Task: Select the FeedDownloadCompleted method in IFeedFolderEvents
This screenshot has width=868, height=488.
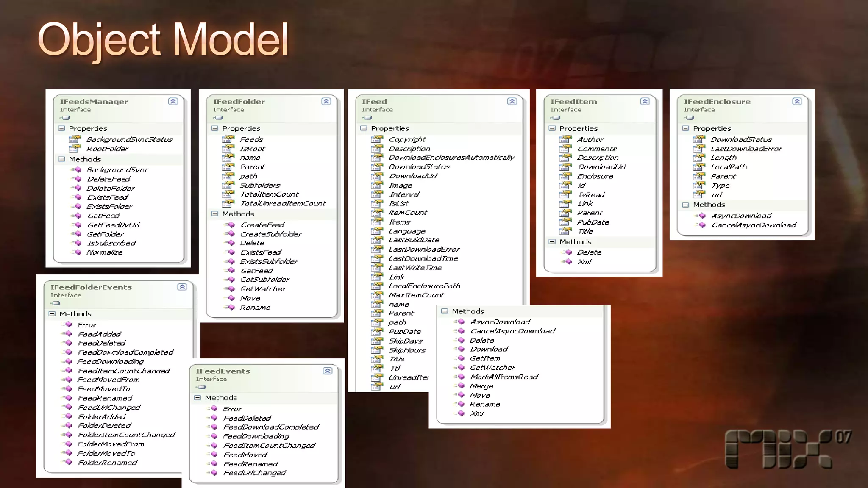Action: [x=125, y=352]
